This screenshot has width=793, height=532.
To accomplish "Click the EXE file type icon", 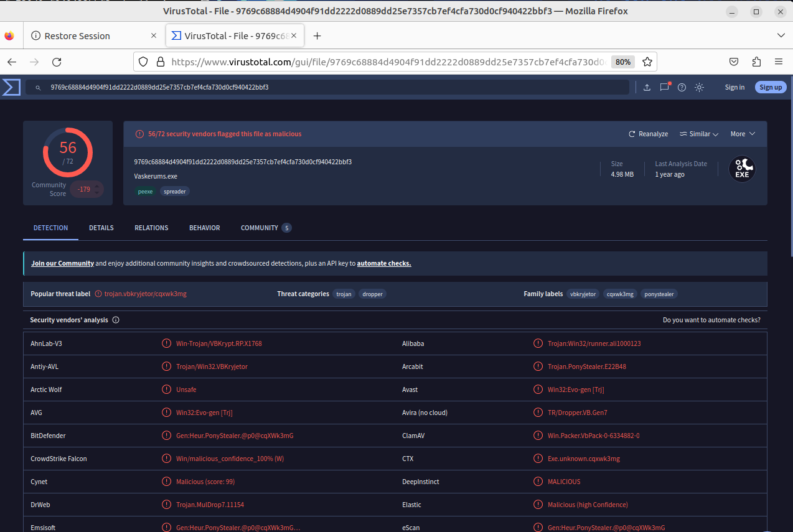I will tap(742, 169).
